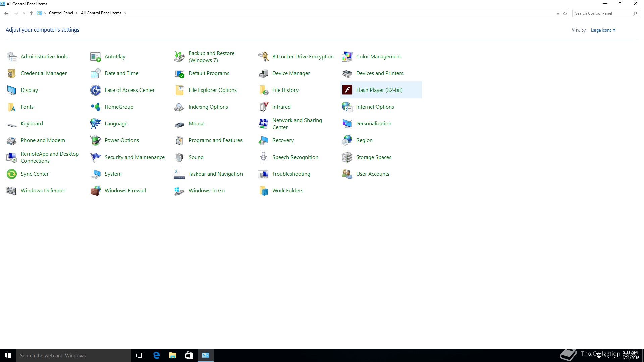Open Internet Options icon
This screenshot has width=644, height=362.
click(x=347, y=107)
